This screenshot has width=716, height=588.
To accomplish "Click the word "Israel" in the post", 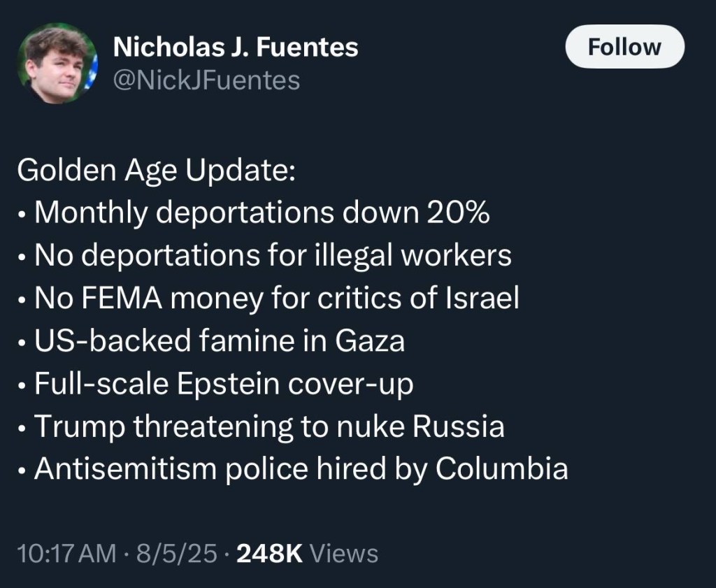I will tap(482, 299).
